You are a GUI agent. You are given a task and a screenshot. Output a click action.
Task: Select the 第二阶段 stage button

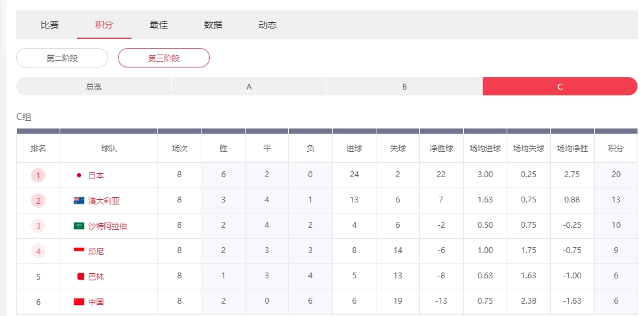[x=62, y=58]
